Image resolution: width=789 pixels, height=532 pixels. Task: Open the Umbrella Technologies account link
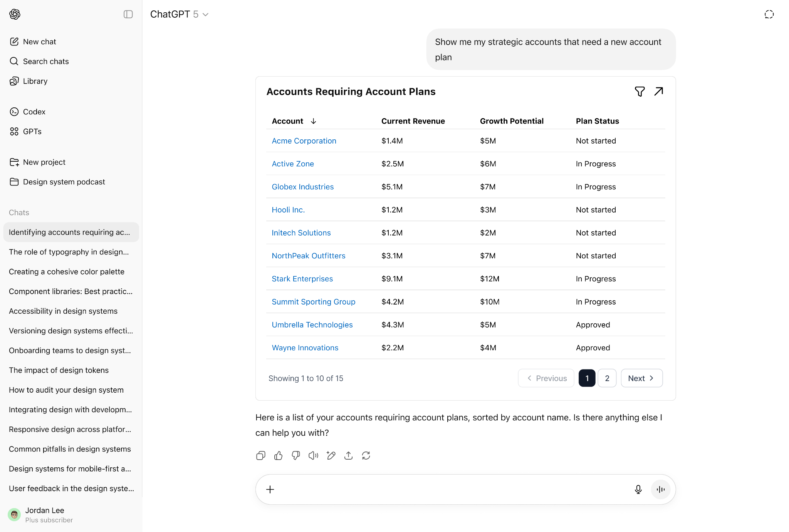[312, 325]
